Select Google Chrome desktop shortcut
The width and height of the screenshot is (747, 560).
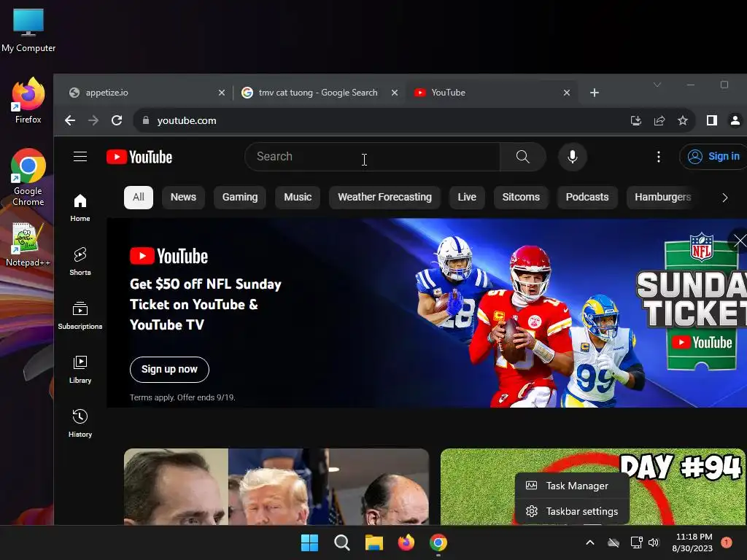tap(28, 177)
